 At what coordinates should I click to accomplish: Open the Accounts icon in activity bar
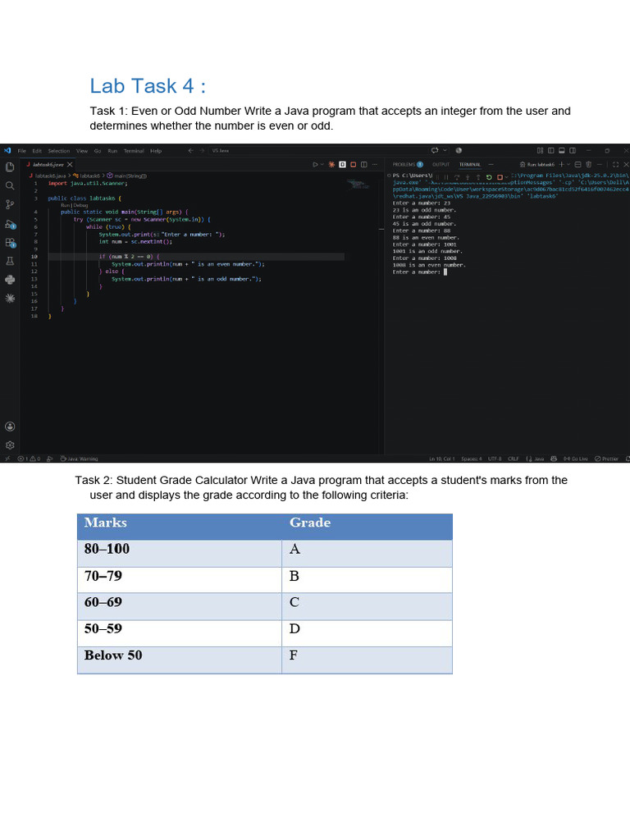click(x=10, y=427)
